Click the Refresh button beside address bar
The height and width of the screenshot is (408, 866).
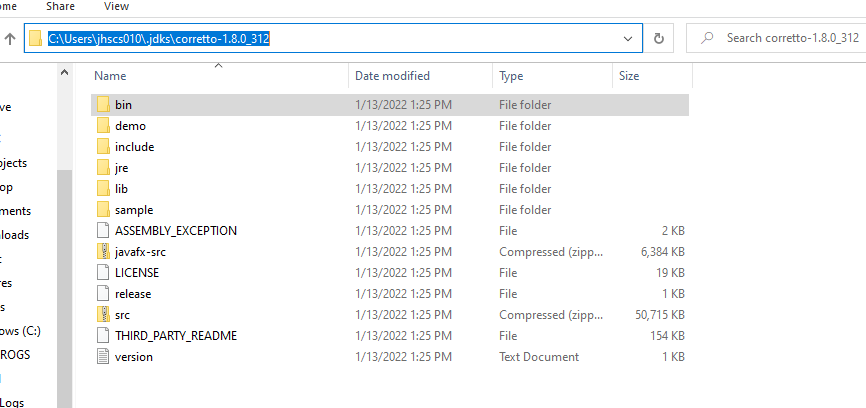point(658,38)
